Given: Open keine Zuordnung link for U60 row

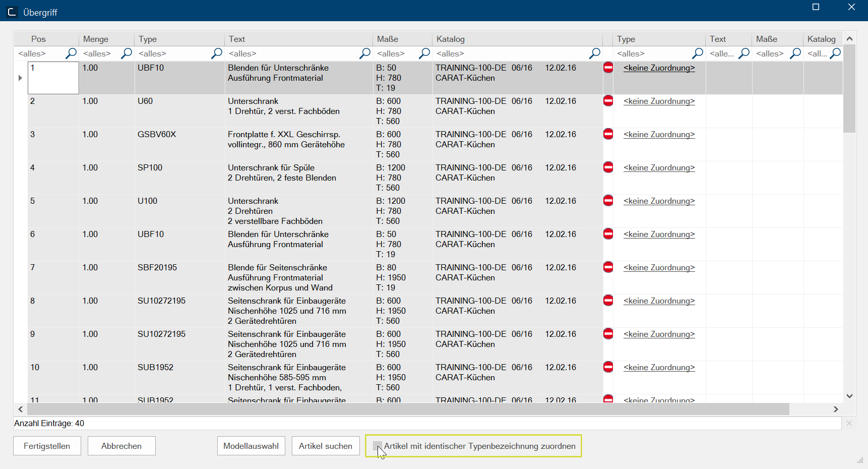Looking at the screenshot, I should (659, 101).
